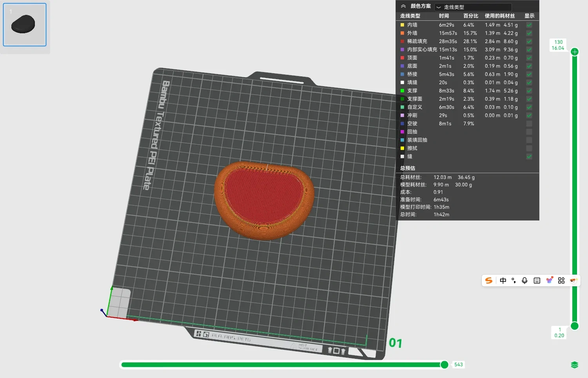This screenshot has height=378, width=588.
Task: Click the four-squares toolbox icon in IME bar
Action: [x=561, y=280]
